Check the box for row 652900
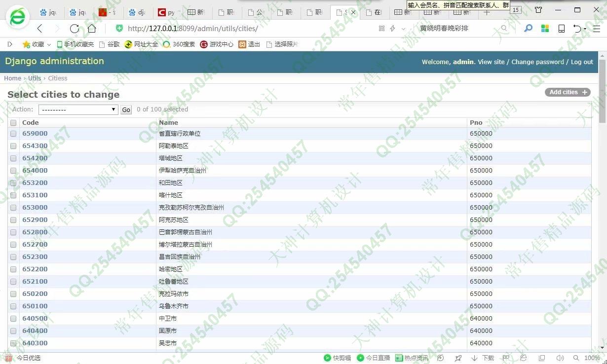 pyautogui.click(x=13, y=220)
